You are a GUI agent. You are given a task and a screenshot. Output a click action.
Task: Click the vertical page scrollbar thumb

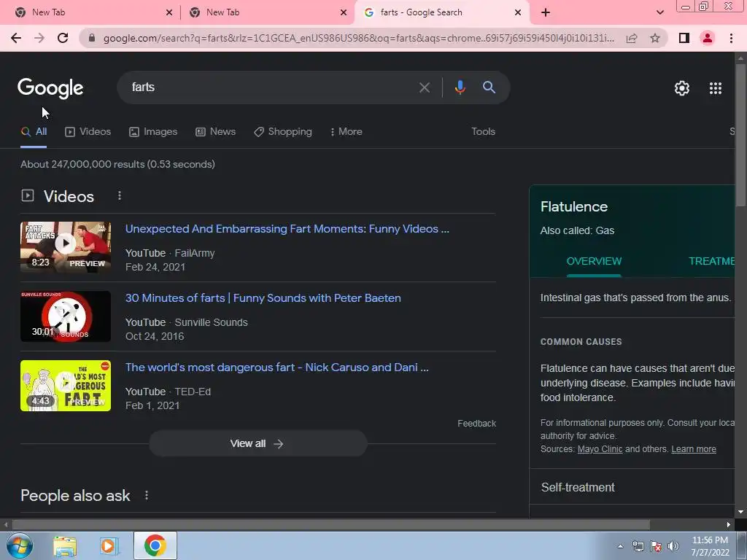point(741,136)
